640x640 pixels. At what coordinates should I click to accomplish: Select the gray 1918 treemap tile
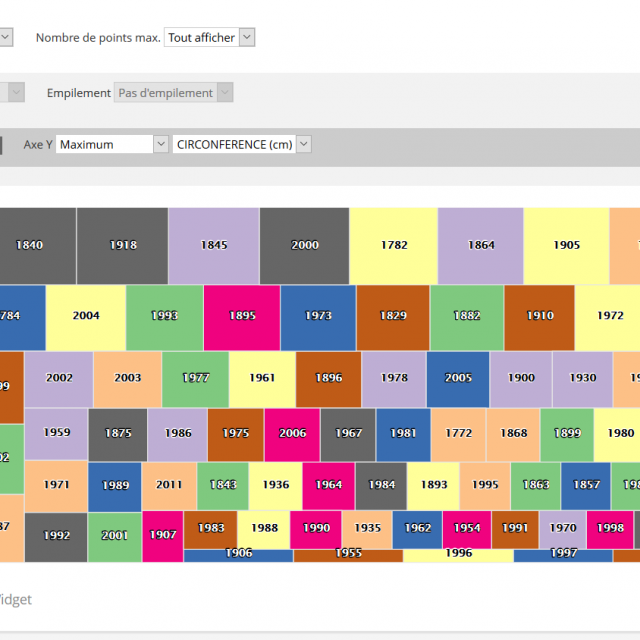123,245
